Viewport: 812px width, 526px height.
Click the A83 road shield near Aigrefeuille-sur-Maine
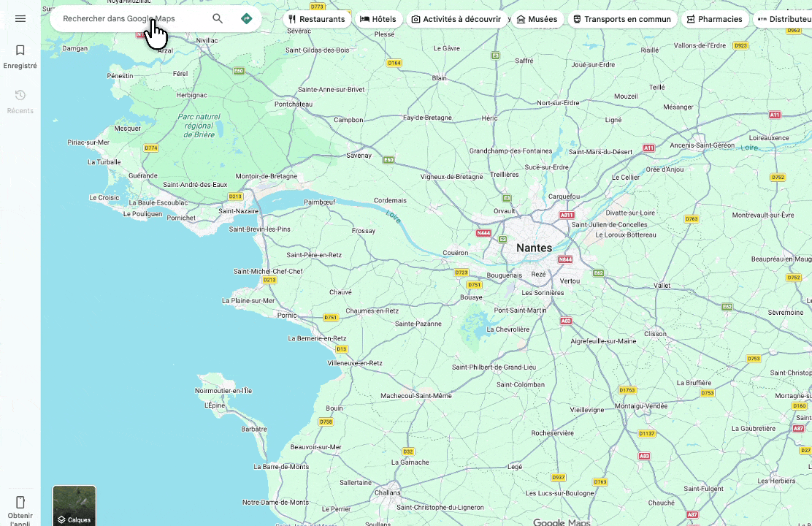[x=566, y=321]
